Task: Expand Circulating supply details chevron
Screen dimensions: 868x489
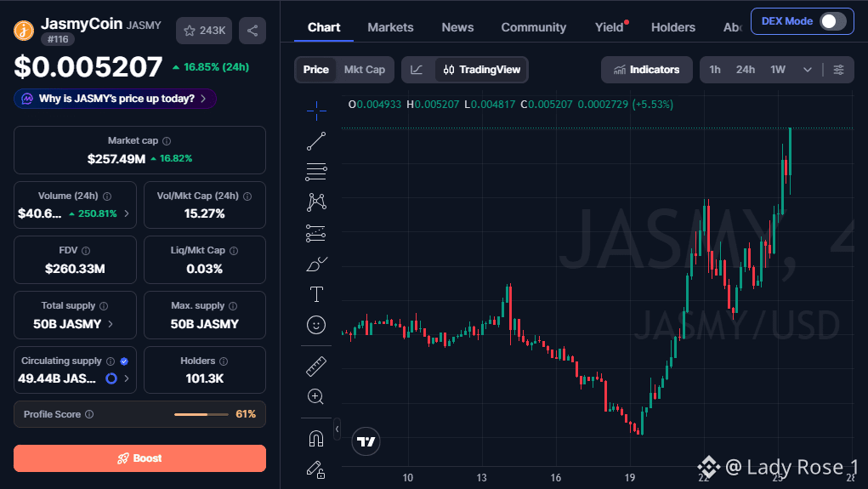Action: (x=127, y=378)
